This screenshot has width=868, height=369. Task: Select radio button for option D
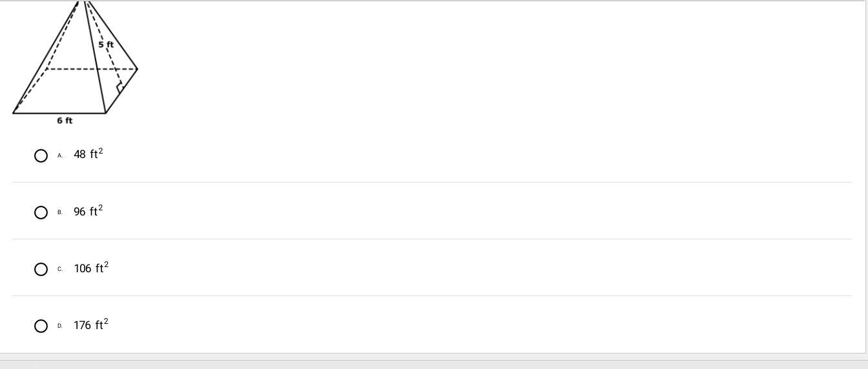pyautogui.click(x=41, y=326)
